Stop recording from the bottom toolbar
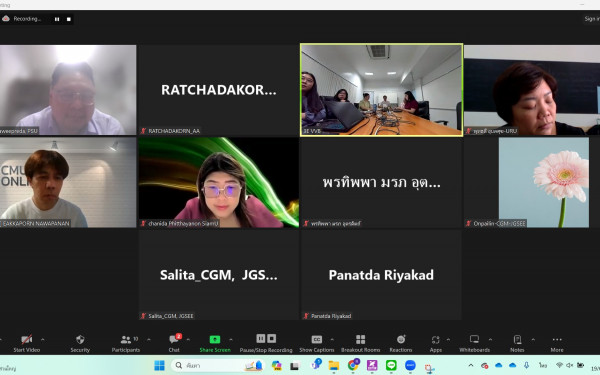Viewport: 600px width, 375px height. point(271,338)
